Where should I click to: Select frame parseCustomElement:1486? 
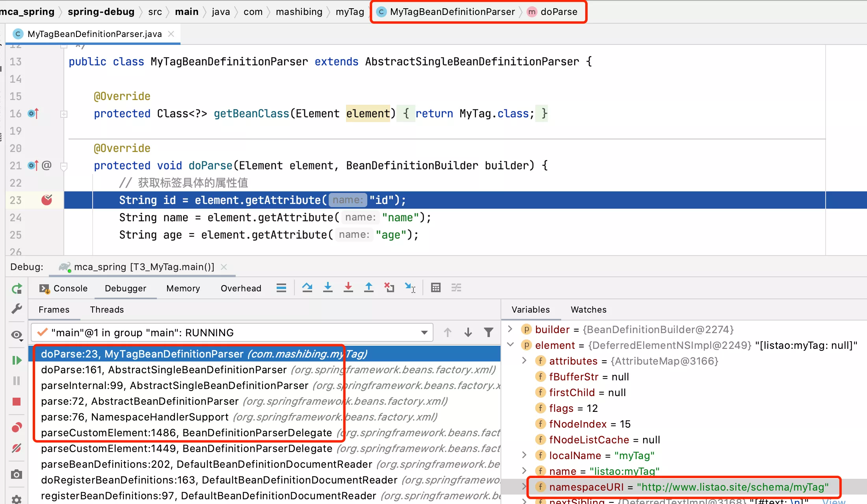264,433
